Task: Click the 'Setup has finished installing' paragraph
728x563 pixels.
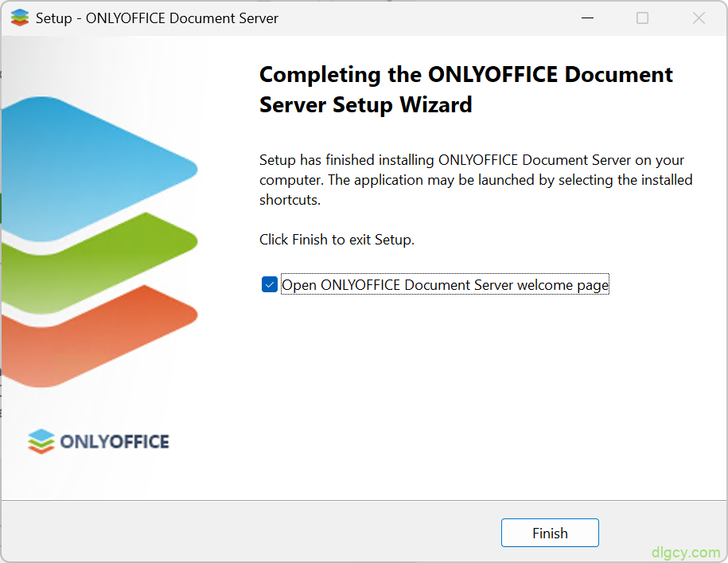Action: click(476, 180)
